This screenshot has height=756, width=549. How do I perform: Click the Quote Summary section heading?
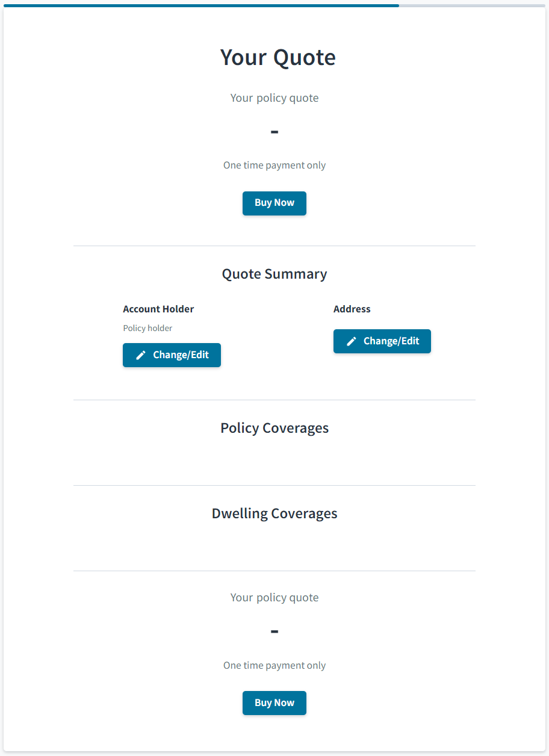click(274, 274)
